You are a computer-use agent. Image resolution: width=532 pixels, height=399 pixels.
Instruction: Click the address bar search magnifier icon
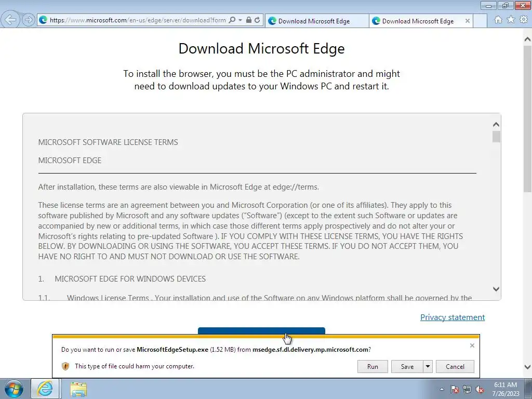(232, 20)
